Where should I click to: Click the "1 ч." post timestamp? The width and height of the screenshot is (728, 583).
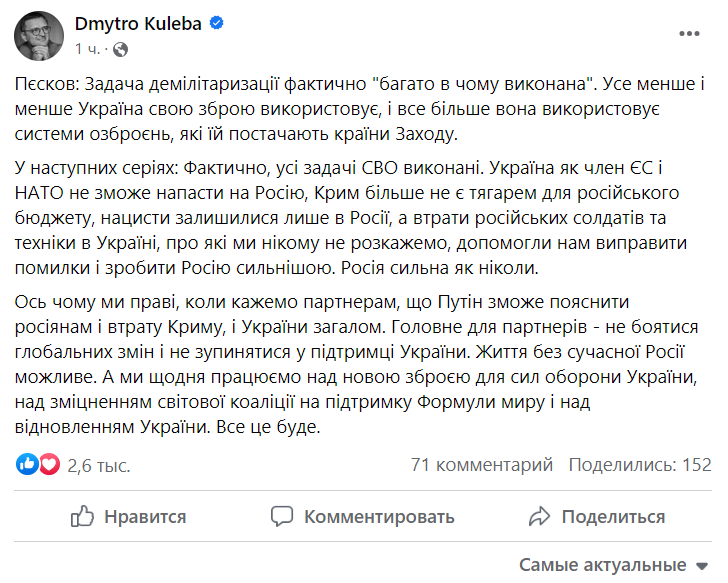click(88, 48)
